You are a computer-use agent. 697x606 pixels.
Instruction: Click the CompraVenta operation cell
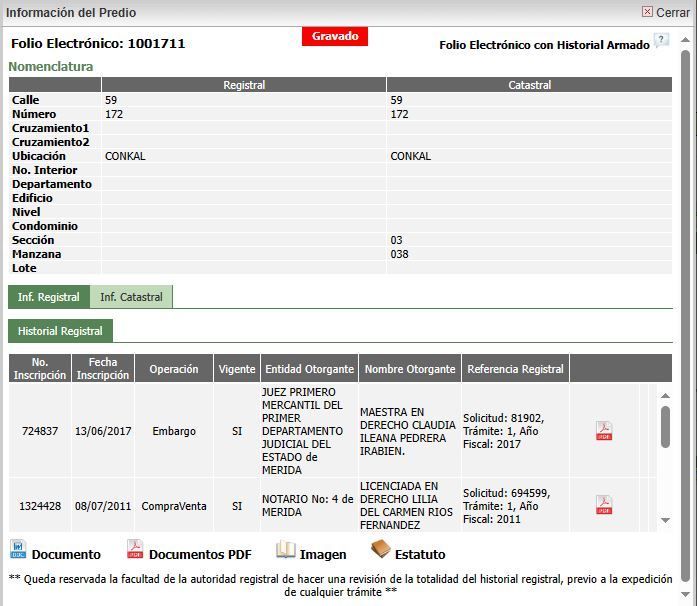click(x=174, y=506)
